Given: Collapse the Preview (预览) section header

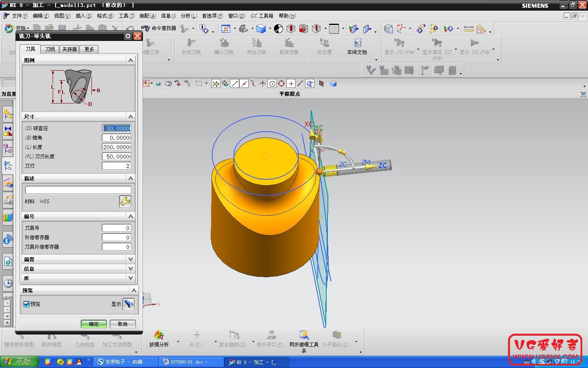Looking at the screenshot, I should [x=134, y=290].
